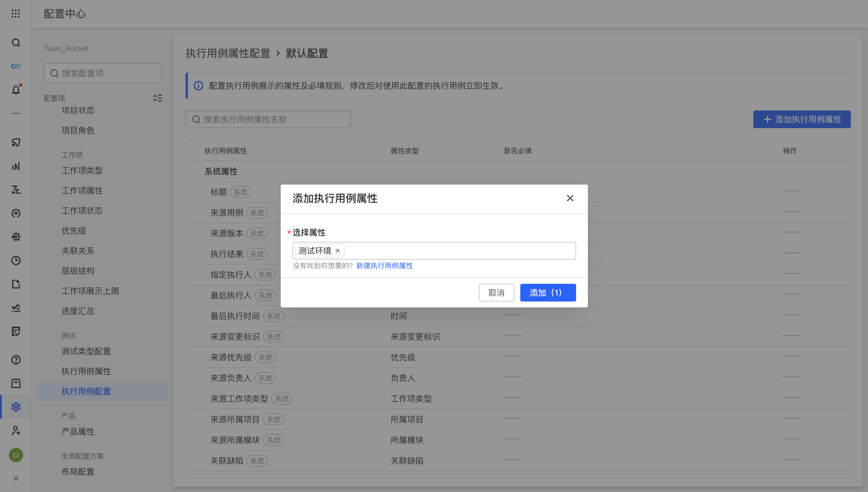The height and width of the screenshot is (492, 868).
Task: Click the 最后执行时间 attribute row
Action: pos(518,316)
